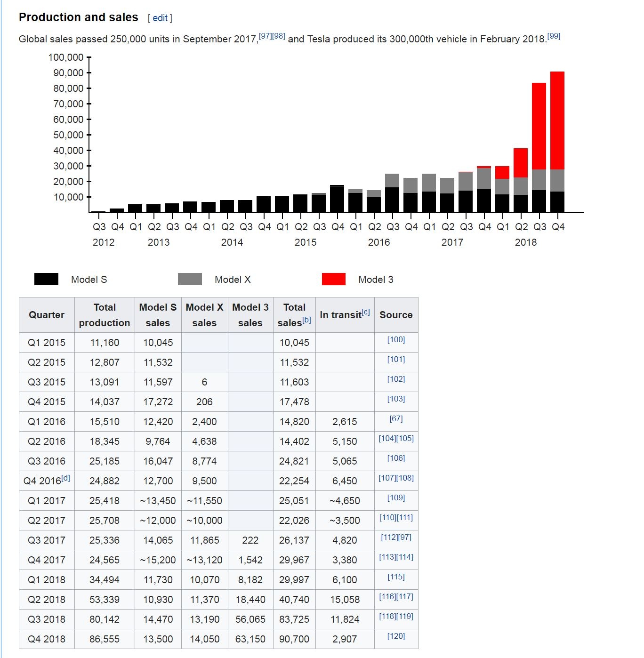Open footnote [b] in Total sales header
Image resolution: width=644 pixels, height=658 pixels.
[306, 320]
